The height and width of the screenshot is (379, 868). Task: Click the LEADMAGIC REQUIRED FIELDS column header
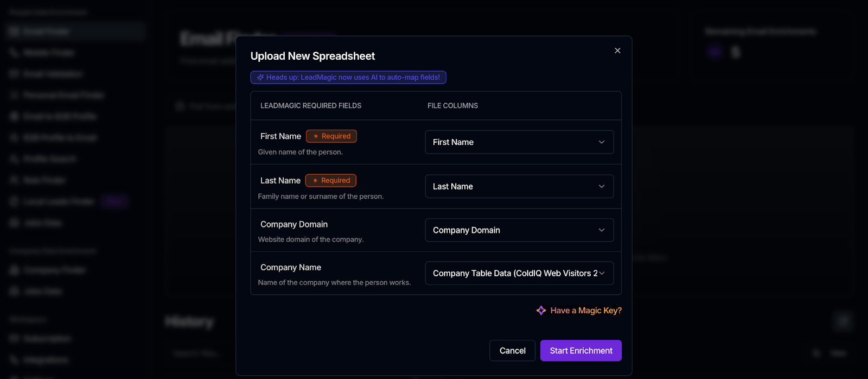point(311,106)
